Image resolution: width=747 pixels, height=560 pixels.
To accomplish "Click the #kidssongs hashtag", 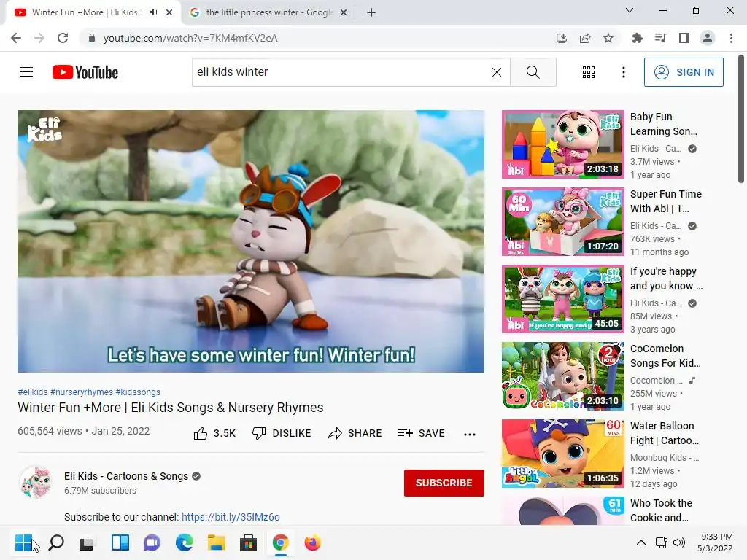I will click(x=138, y=392).
